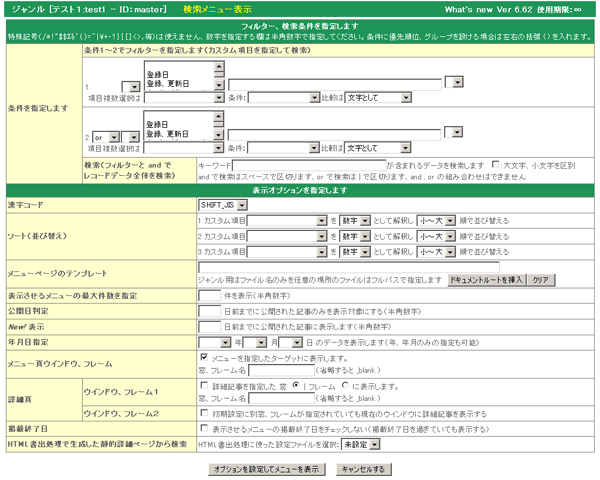Click the オプションを設定してメニューを表示 button

(267, 469)
